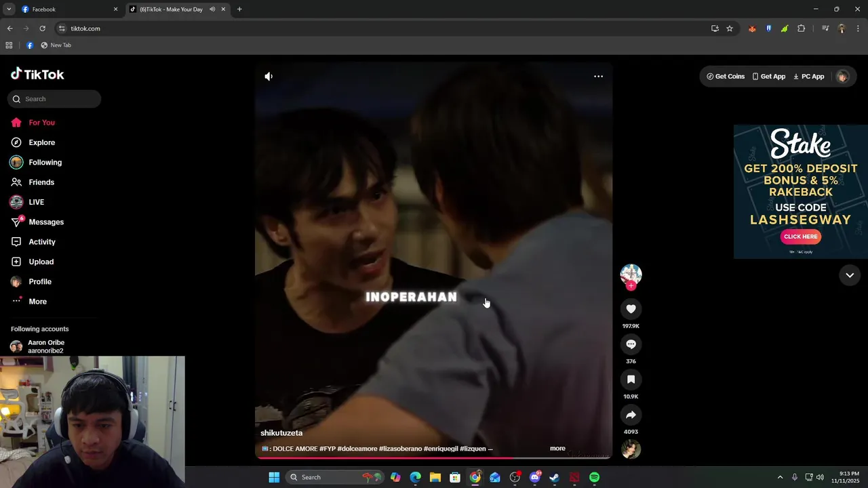868x488 pixels.
Task: Open the volume icon in the system tray
Action: point(820,477)
